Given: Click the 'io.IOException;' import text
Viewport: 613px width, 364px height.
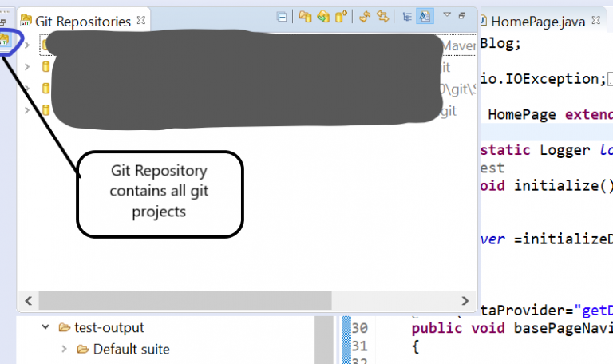Looking at the screenshot, I should pos(544,79).
